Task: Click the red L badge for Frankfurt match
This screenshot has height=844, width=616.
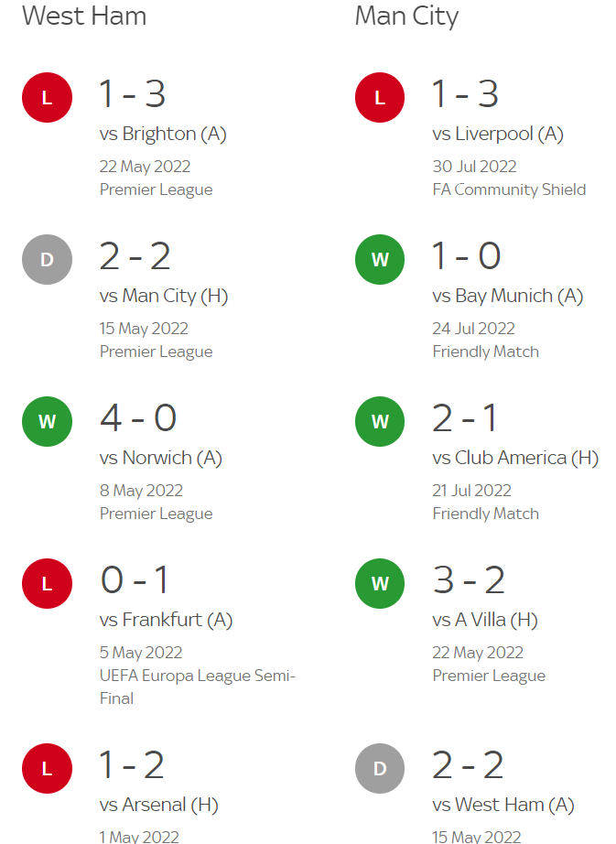Action: point(47,583)
